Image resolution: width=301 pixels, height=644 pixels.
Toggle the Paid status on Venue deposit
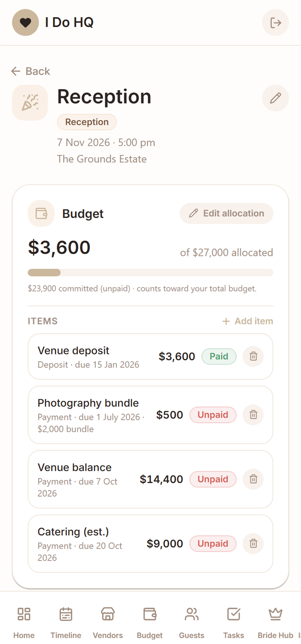(219, 356)
